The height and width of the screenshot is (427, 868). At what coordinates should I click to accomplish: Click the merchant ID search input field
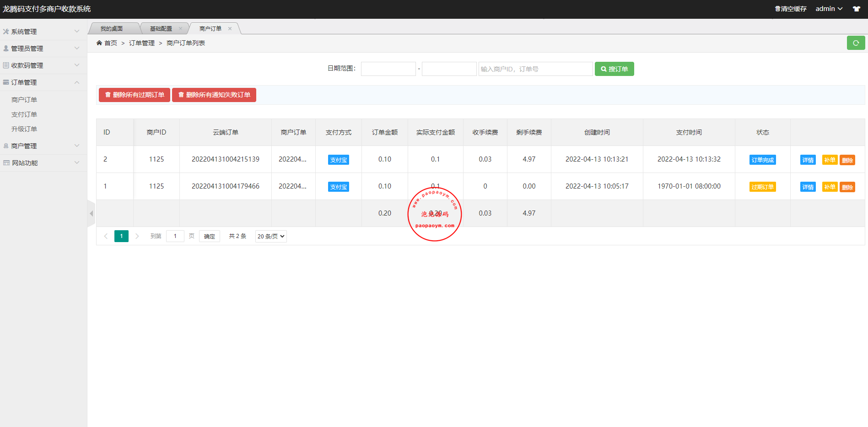535,69
